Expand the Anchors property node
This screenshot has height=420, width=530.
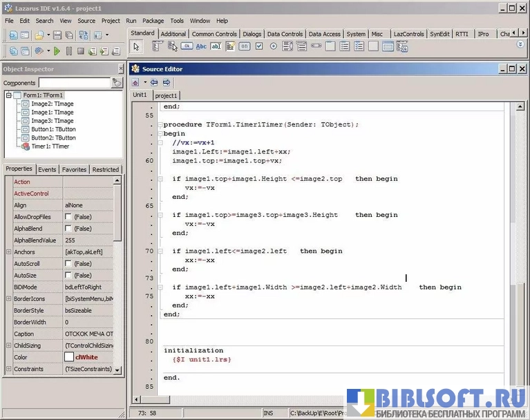coord(8,252)
